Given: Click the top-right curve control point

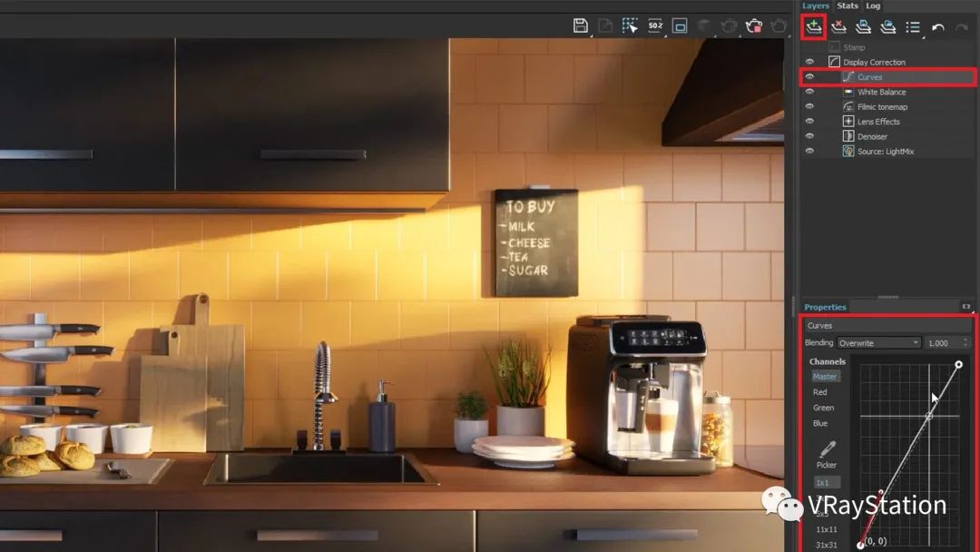Looking at the screenshot, I should point(959,365).
